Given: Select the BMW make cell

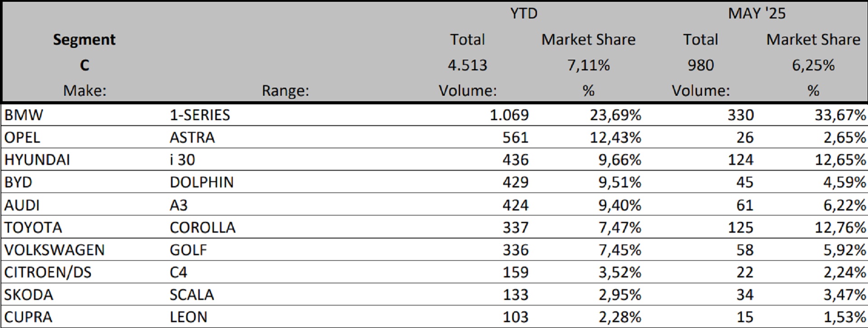Looking at the screenshot, I should click(24, 115).
